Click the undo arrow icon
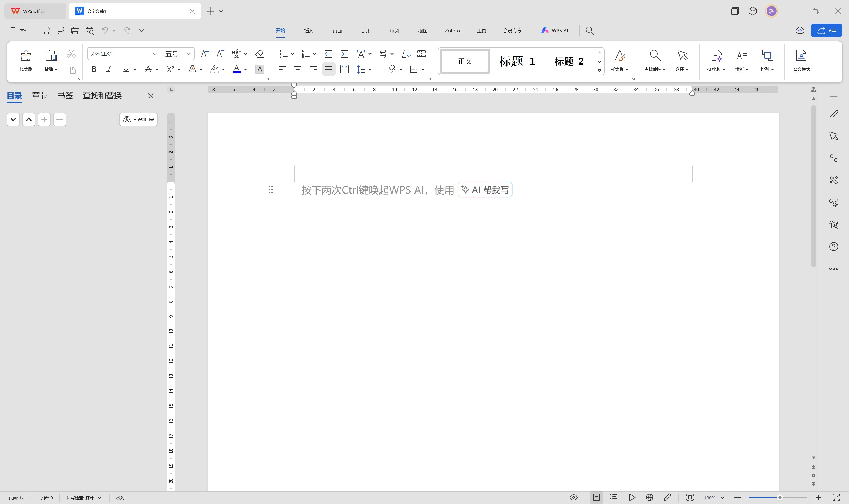The height and width of the screenshot is (504, 849). [105, 31]
